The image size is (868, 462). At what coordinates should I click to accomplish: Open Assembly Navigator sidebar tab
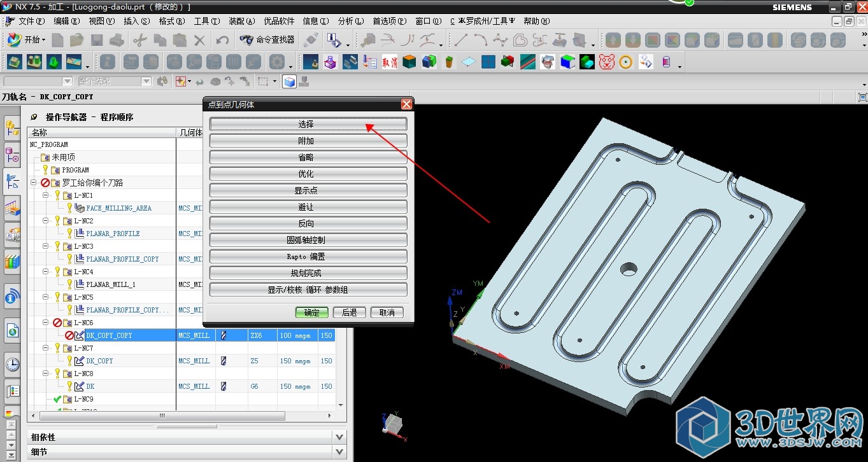pos(13,129)
